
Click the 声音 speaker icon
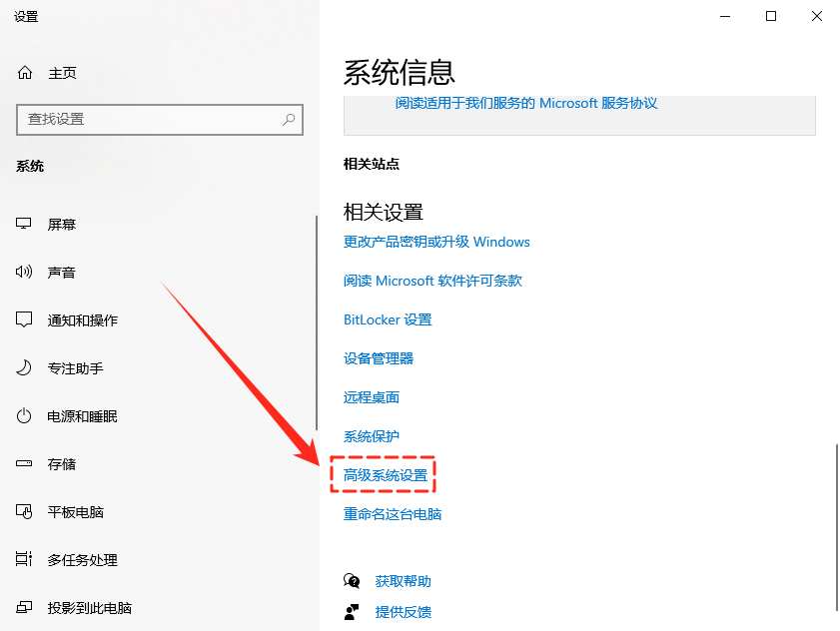pyautogui.click(x=24, y=272)
